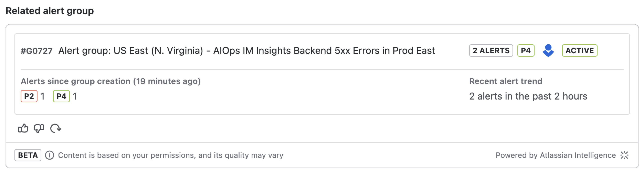Click the Recent alert trend label
Screen dimensions: 644x174
click(505, 81)
